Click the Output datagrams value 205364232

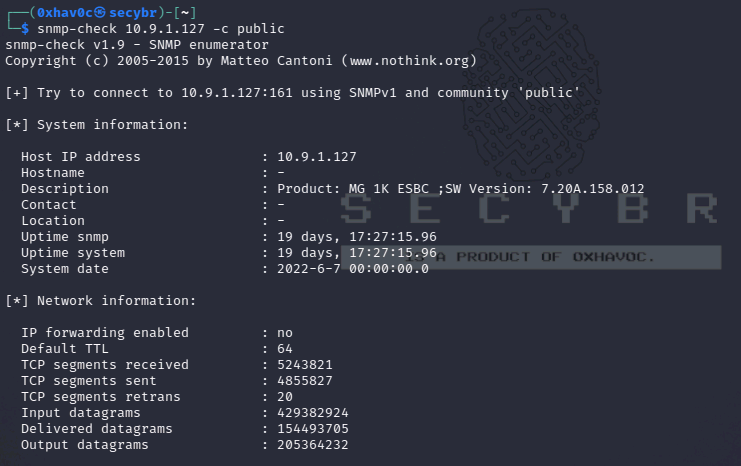312,445
